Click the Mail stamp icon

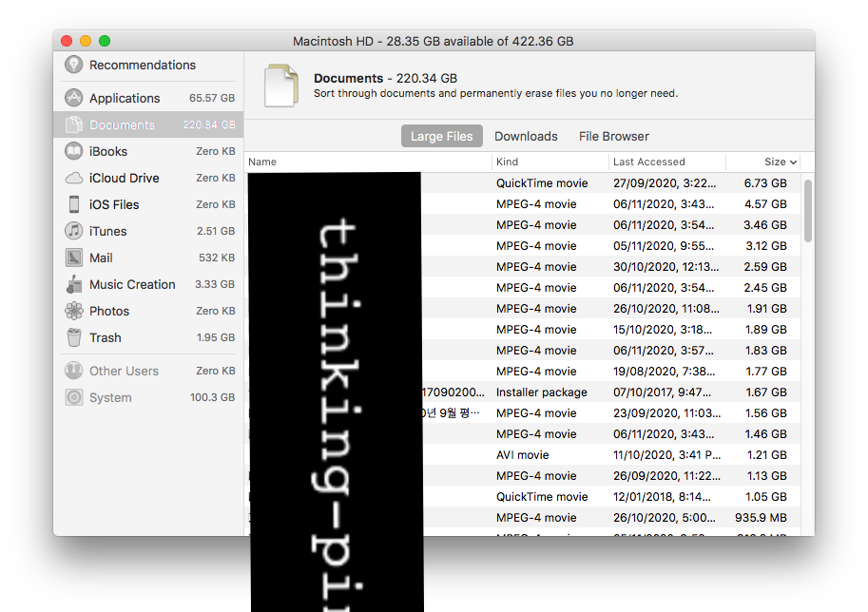(x=73, y=258)
